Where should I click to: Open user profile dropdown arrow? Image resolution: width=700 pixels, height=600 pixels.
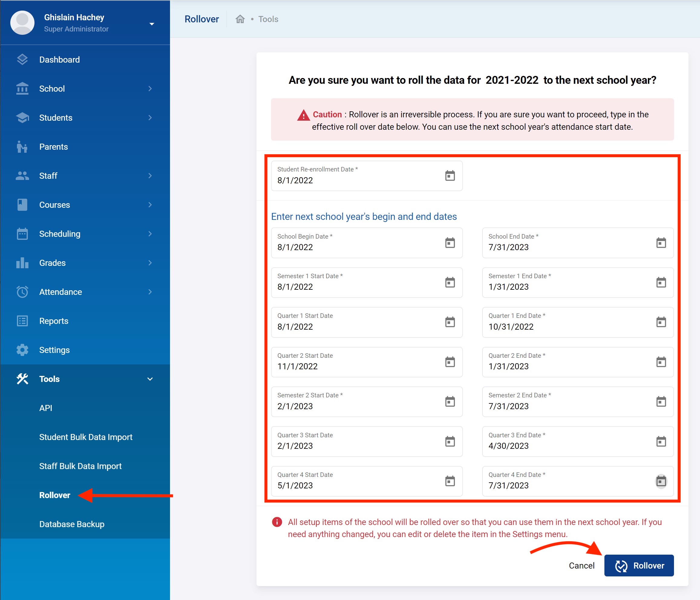(x=152, y=24)
